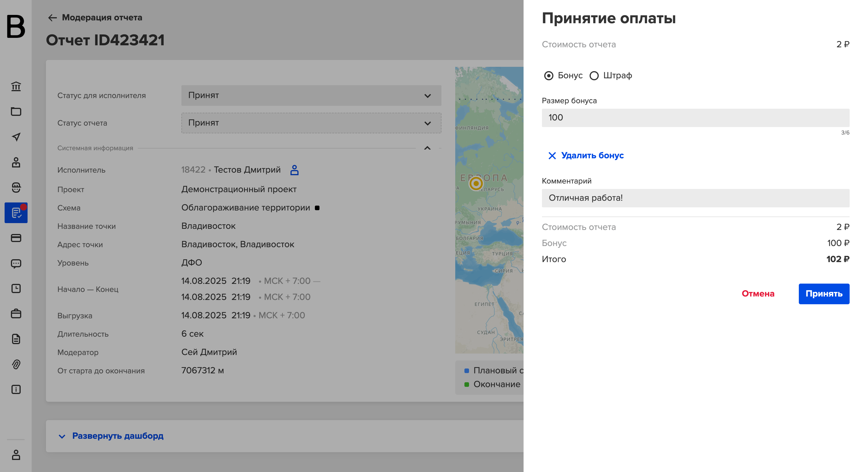Viewport: 868px width, 472px height.
Task: Open the chat bubble sidebar icon
Action: pos(16,263)
